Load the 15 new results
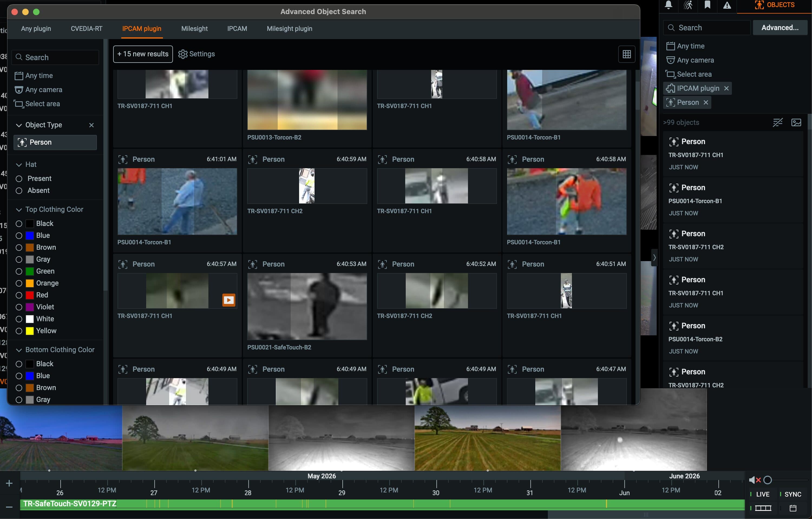 [143, 54]
